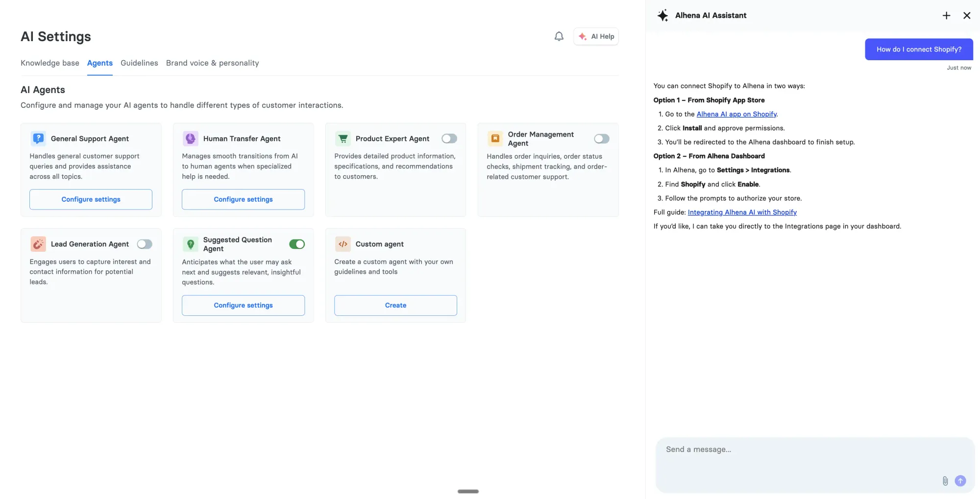980x499 pixels.
Task: Create a new custom agent
Action: (395, 305)
